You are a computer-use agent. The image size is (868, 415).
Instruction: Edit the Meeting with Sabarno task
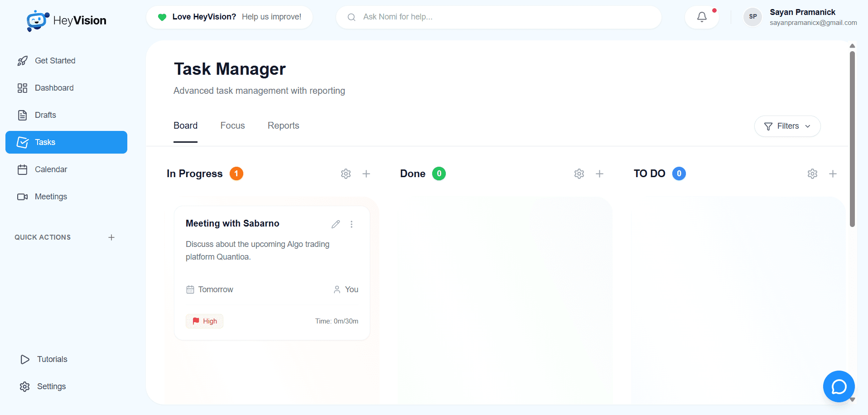336,224
